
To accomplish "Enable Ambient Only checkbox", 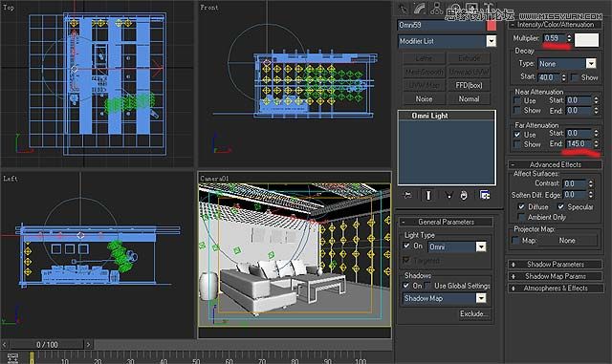I will 521,217.
